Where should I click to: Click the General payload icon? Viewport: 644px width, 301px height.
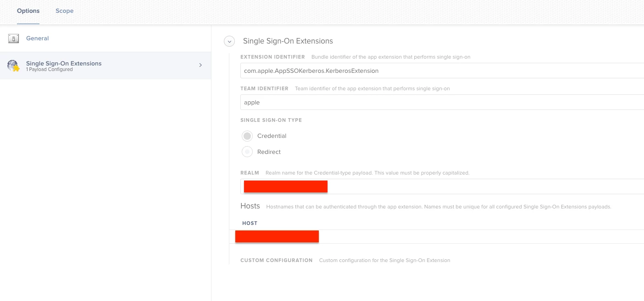[13, 38]
